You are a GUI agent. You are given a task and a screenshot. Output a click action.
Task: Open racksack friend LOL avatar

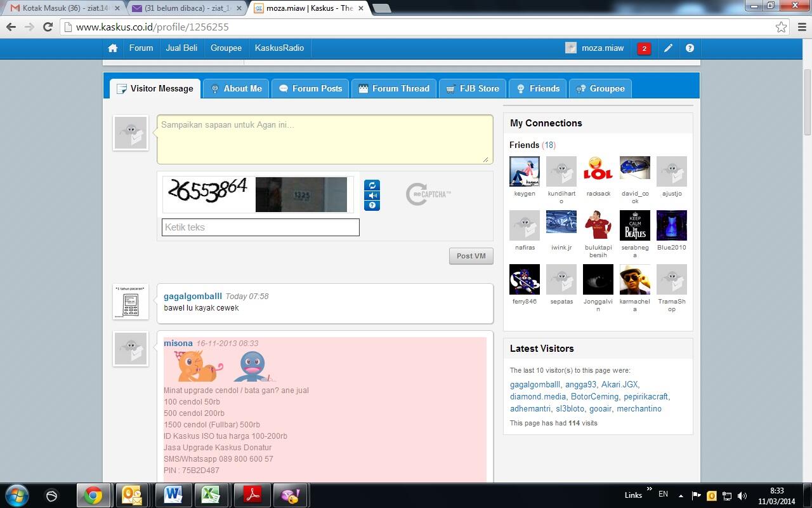click(598, 171)
